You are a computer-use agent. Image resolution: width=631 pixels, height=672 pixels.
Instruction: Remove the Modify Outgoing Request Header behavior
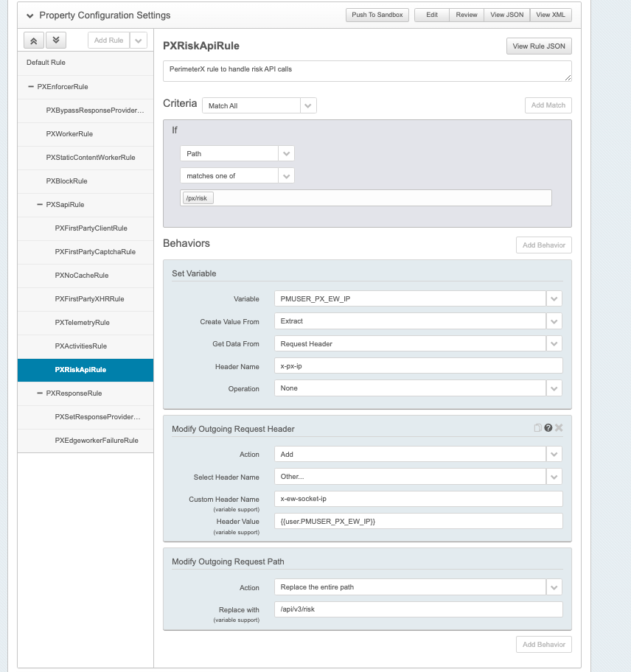559,427
